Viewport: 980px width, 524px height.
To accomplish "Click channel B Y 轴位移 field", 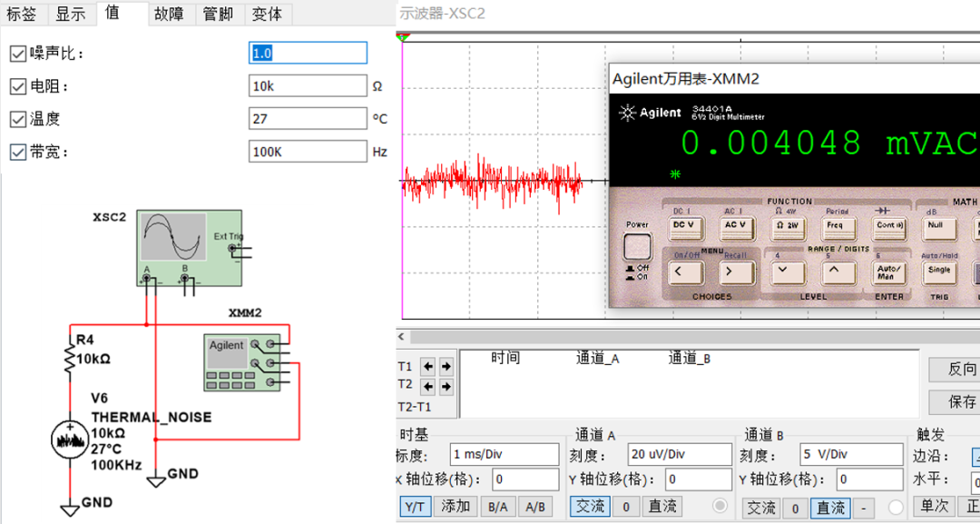I will point(870,480).
